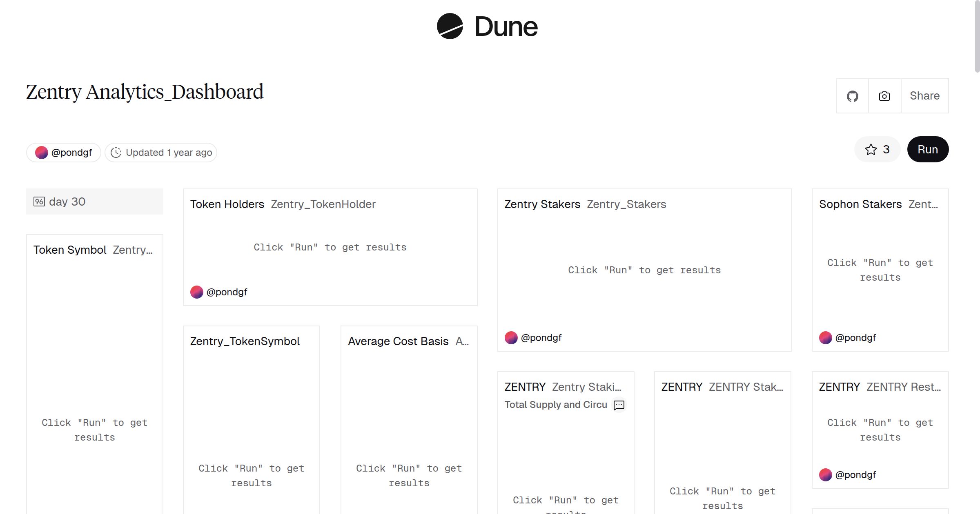Image resolution: width=980 pixels, height=514 pixels.
Task: Open the Zentry Stakers query title
Action: point(542,204)
